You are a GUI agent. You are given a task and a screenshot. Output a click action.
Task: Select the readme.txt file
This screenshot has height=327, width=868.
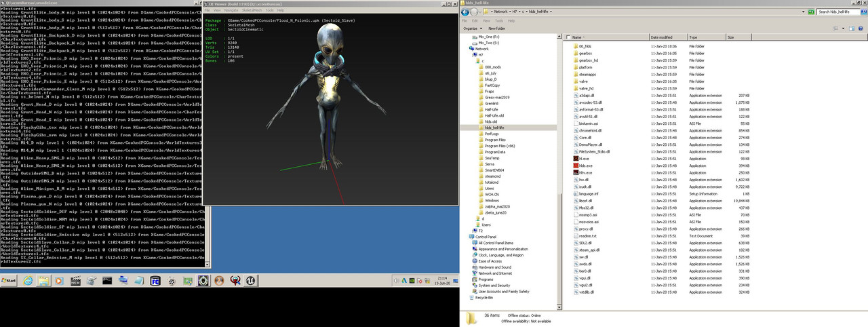(x=588, y=235)
